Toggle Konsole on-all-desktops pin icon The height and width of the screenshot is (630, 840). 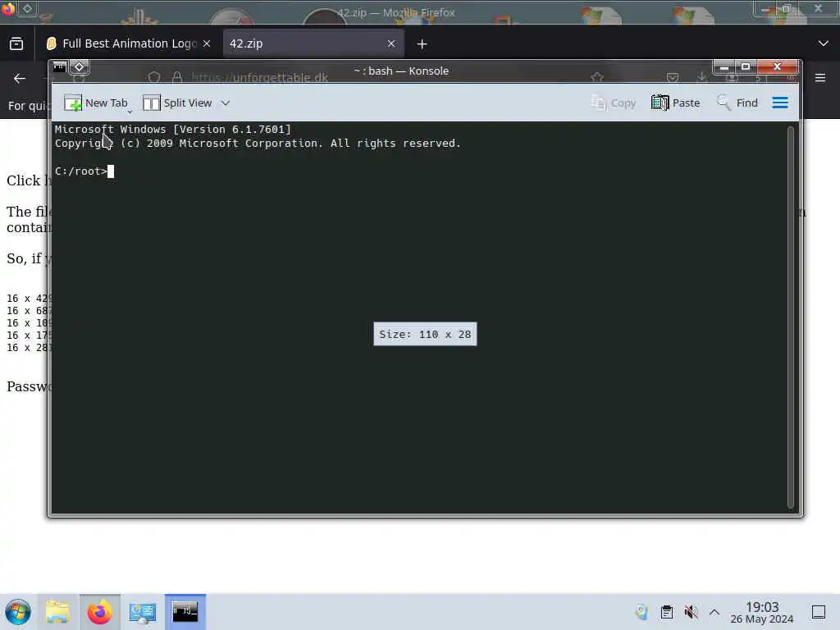point(80,67)
